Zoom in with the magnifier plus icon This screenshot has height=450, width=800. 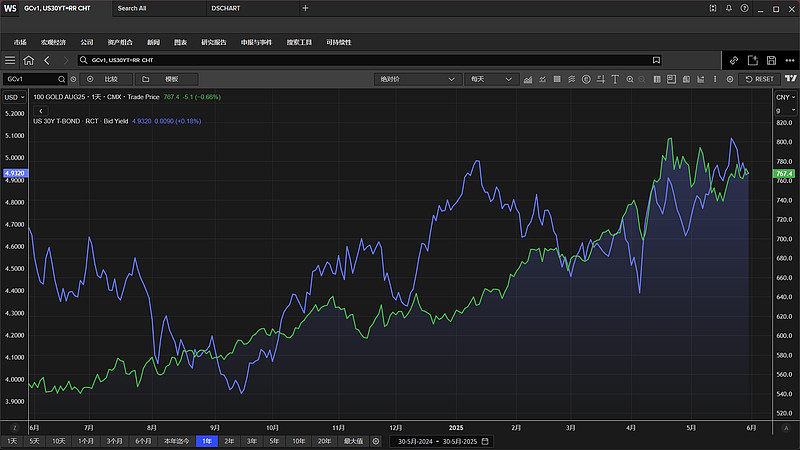tap(630, 79)
